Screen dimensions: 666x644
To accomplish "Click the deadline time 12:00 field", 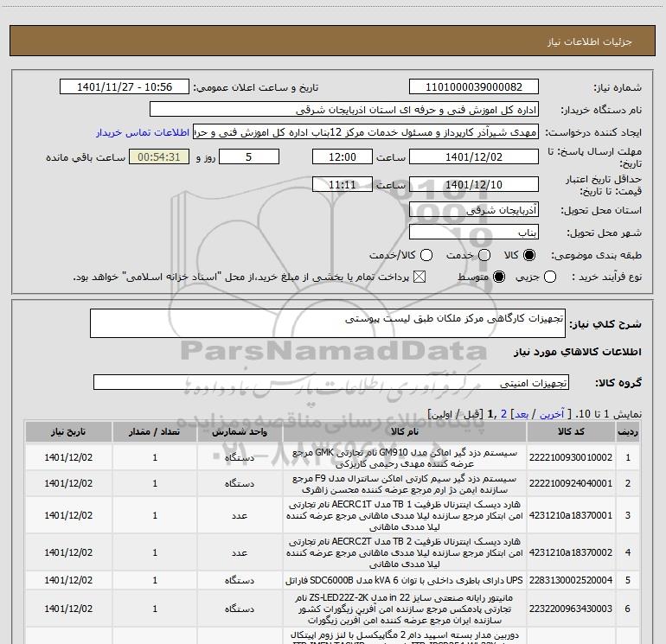I will [x=343, y=156].
